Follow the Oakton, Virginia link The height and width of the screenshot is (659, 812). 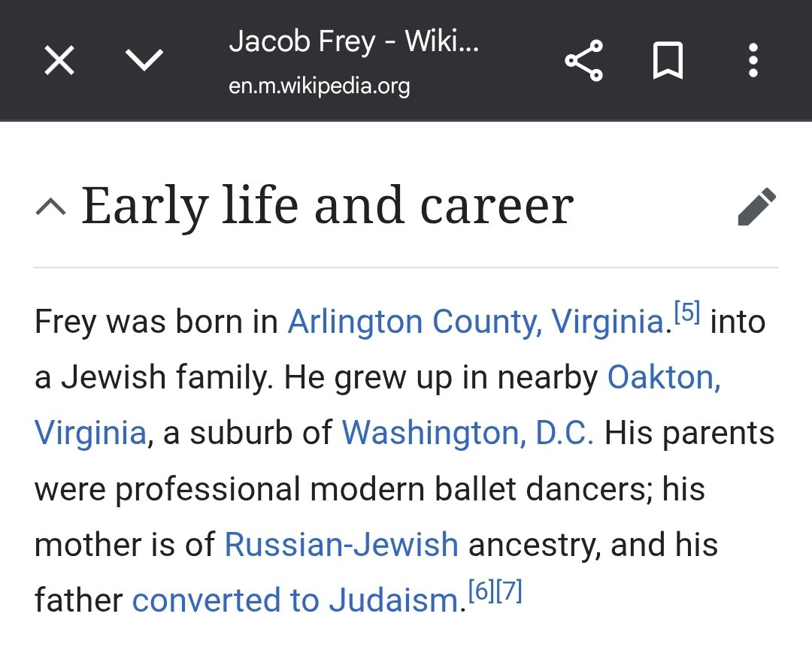tap(664, 377)
